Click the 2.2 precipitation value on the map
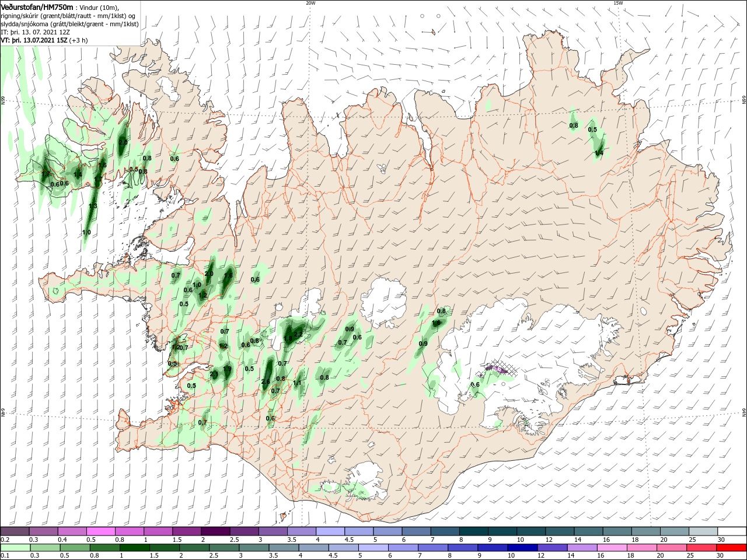This screenshot has height=560, width=747. click(298, 335)
